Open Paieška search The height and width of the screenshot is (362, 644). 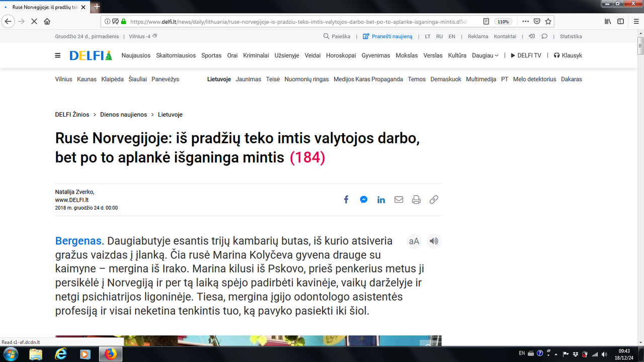[337, 37]
